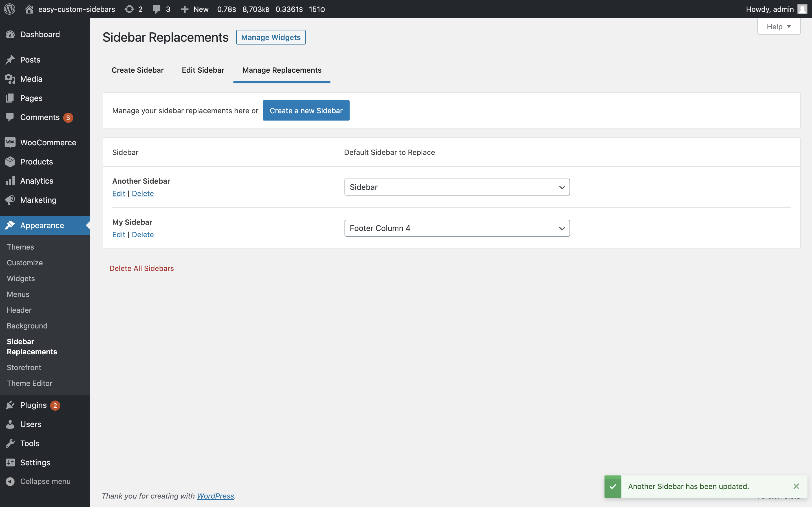The height and width of the screenshot is (507, 812).
Task: Click Delete All Sidebars link
Action: coord(142,268)
